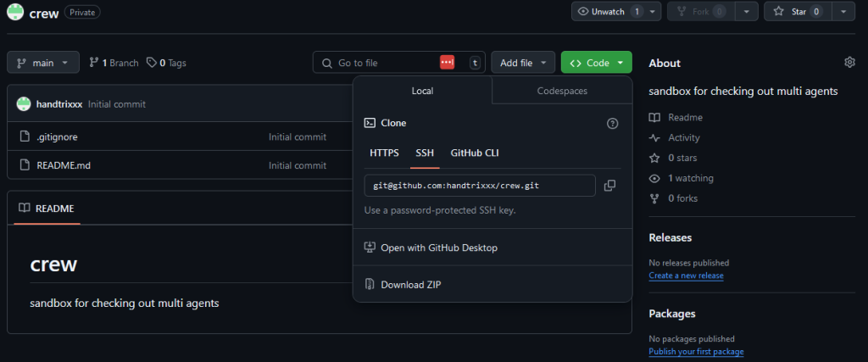Image resolution: width=868 pixels, height=362 pixels.
Task: Copy the SSH clone URL to clipboard
Action: click(609, 186)
